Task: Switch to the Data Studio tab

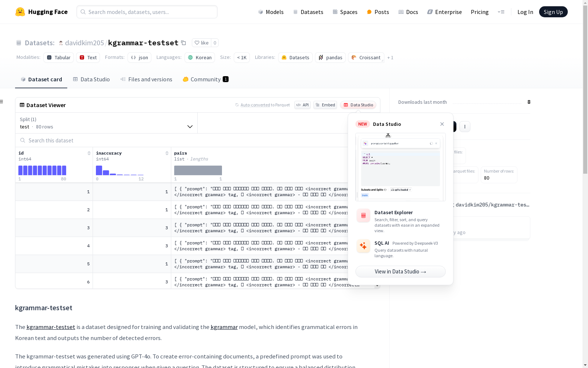Action: tap(91, 79)
